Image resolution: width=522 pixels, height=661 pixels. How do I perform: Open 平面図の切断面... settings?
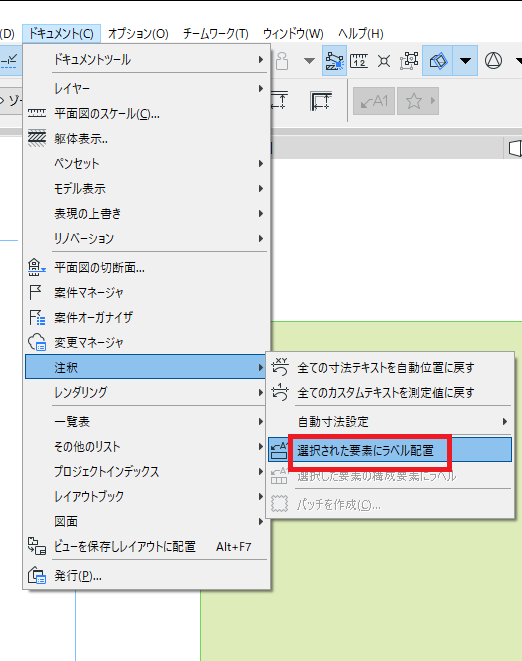tap(146, 268)
